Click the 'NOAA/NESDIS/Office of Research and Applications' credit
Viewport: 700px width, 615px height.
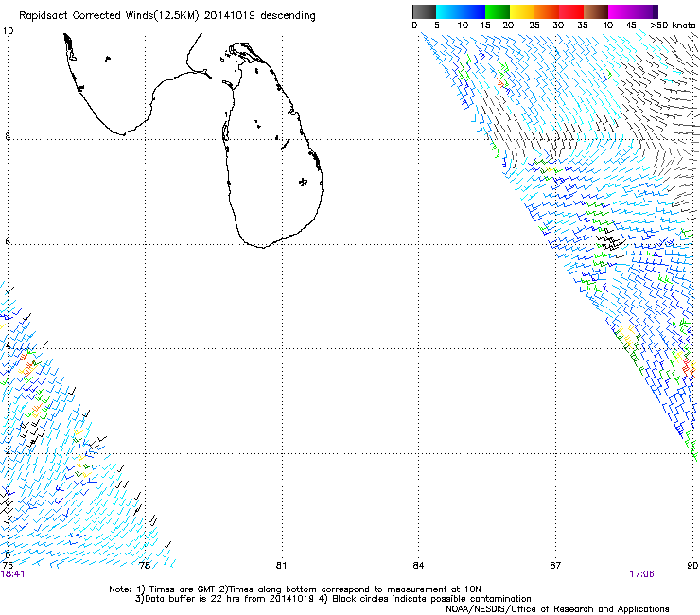[x=557, y=609]
